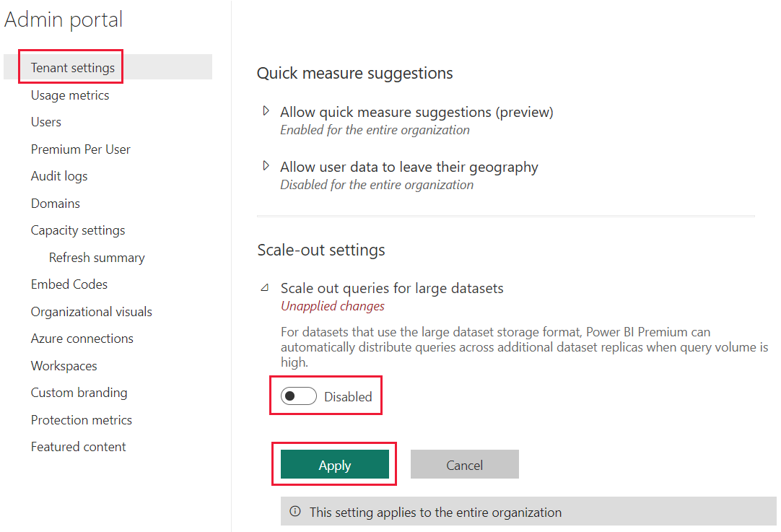Open the Refresh summary page

[97, 257]
